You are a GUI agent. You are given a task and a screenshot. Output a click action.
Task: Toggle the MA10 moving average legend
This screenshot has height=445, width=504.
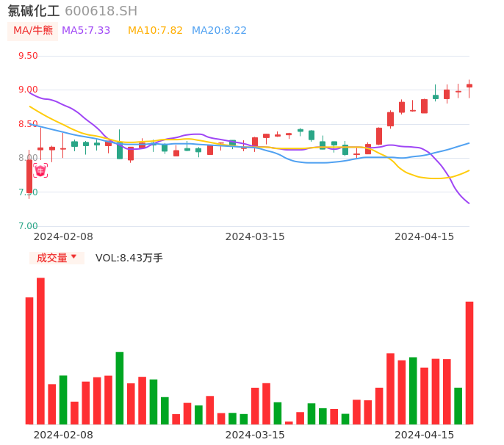click(155, 31)
